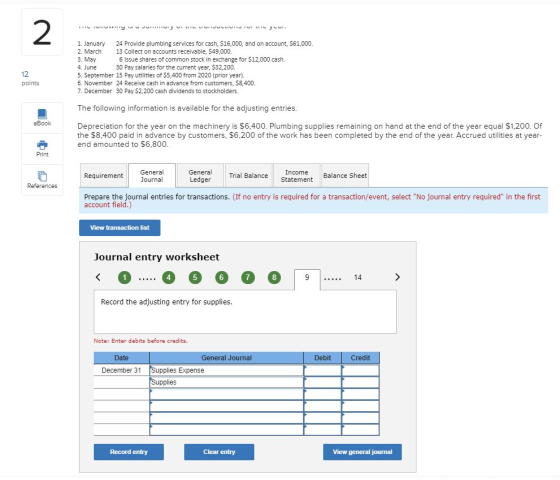Image resolution: width=560 pixels, height=480 pixels.
Task: Jump to journal entry step 4
Action: (x=169, y=278)
